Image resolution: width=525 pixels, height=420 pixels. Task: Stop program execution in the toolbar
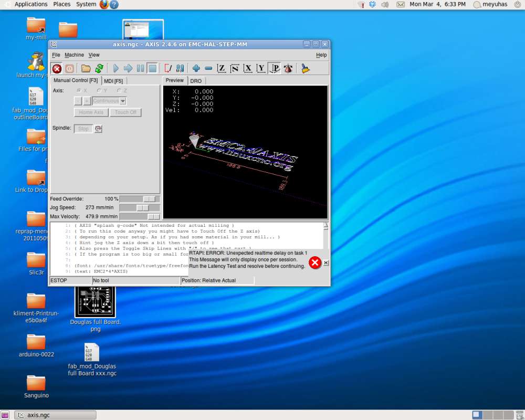(152, 69)
